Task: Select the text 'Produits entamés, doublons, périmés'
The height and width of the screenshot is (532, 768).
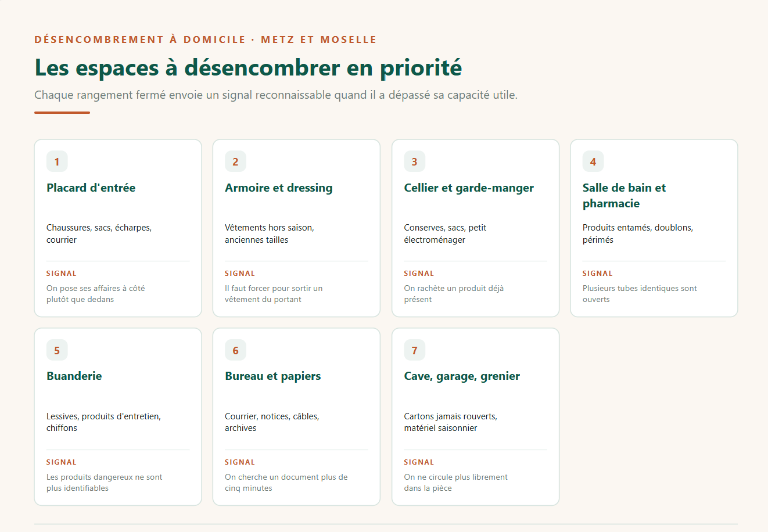Action: (x=638, y=233)
